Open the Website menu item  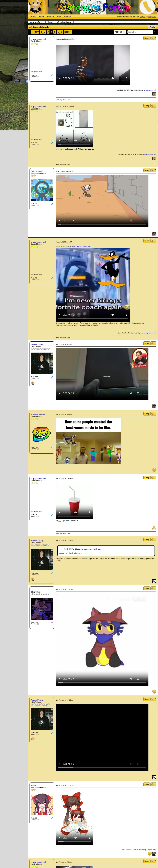tap(67, 16)
